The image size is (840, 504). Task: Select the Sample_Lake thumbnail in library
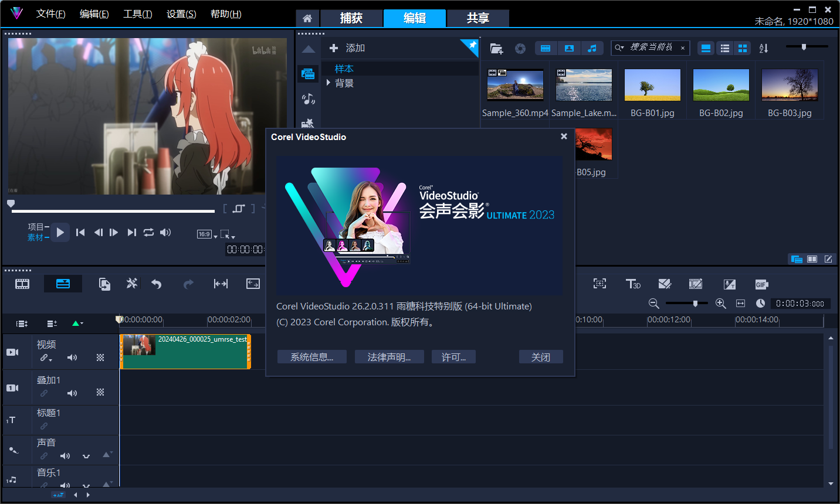(x=584, y=85)
